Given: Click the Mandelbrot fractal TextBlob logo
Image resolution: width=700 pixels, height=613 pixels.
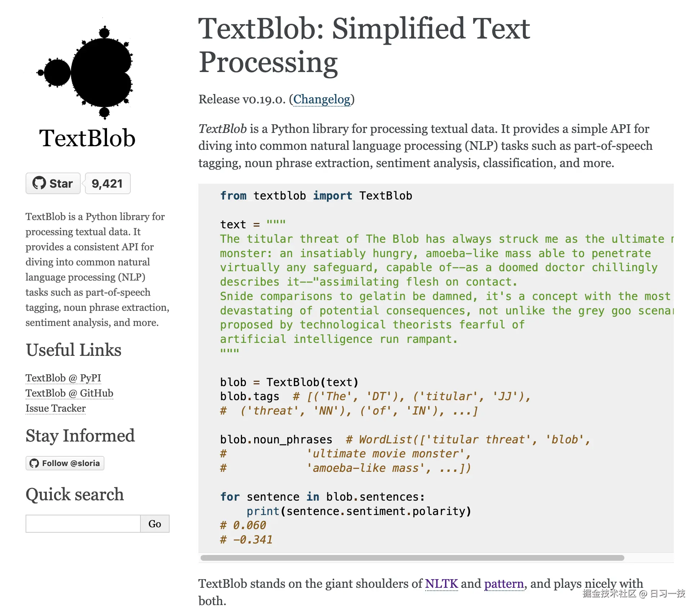Looking at the screenshot, I should point(86,72).
